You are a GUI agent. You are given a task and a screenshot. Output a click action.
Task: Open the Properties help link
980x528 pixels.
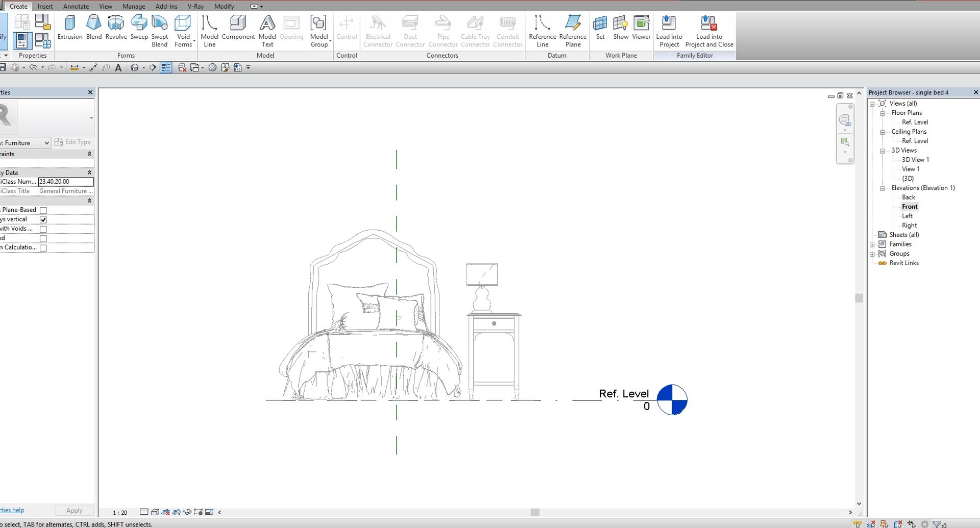[12, 510]
